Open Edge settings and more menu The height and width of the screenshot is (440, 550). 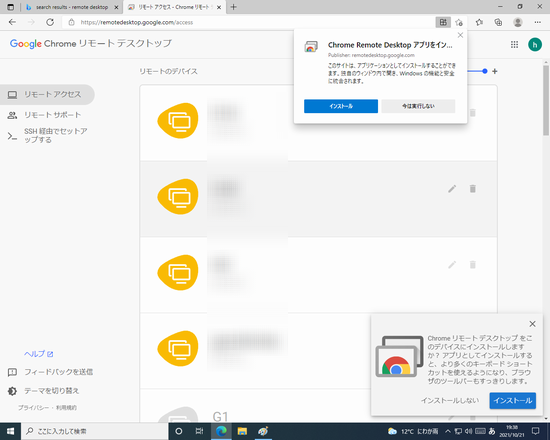(x=538, y=22)
